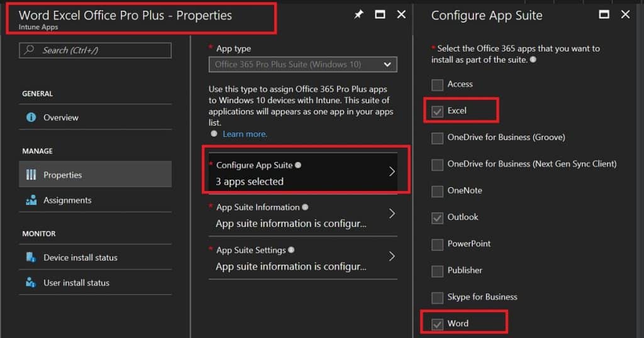Click the Properties bars icon

(31, 175)
